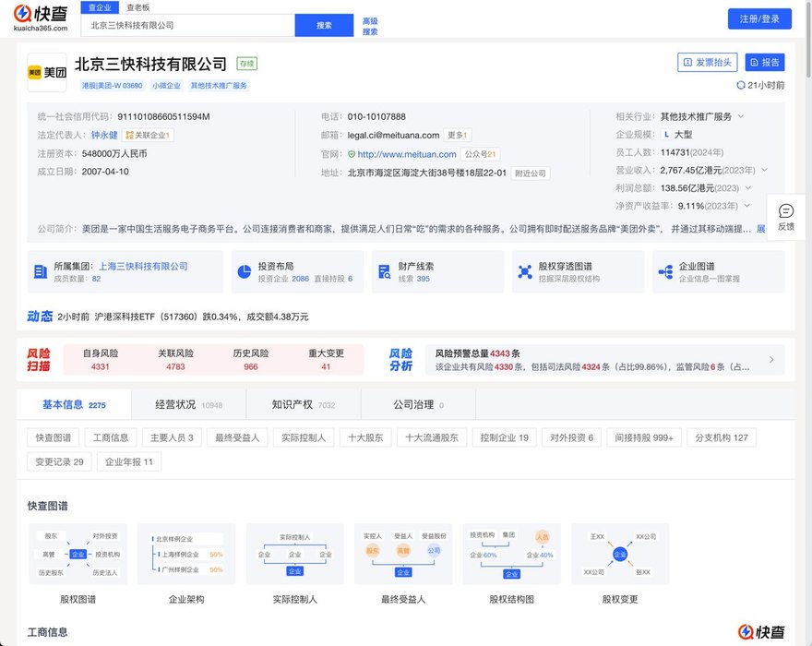Jump to the 十大股东 section
812x646 pixels.
click(365, 437)
